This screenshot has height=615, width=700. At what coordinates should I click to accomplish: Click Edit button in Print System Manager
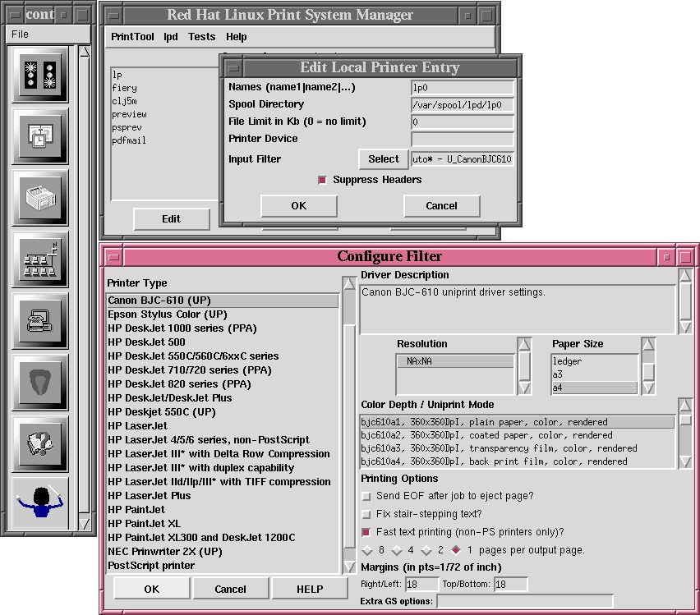tap(172, 218)
